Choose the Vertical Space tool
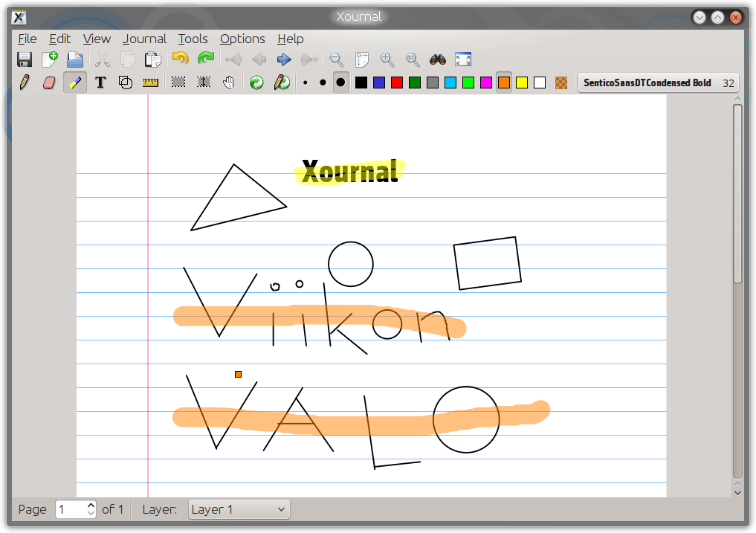The image size is (756, 533). 204,83
